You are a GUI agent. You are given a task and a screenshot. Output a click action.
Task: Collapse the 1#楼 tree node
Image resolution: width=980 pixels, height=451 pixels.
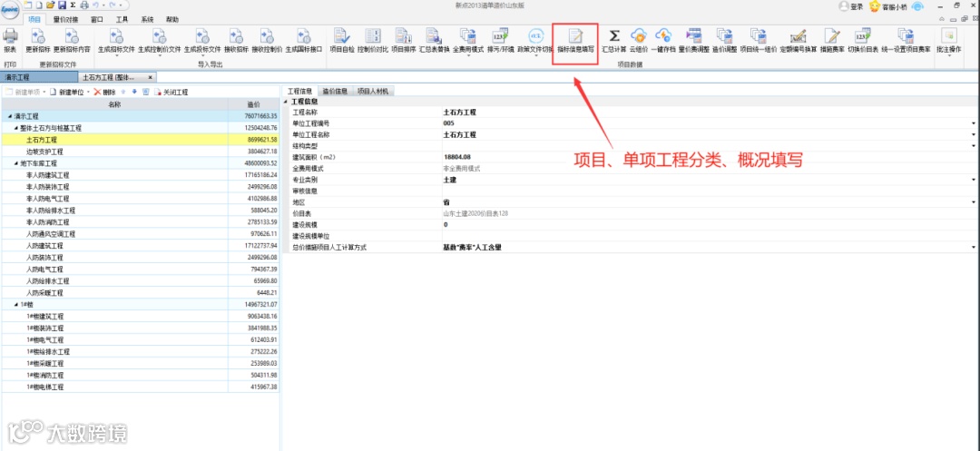(x=15, y=304)
